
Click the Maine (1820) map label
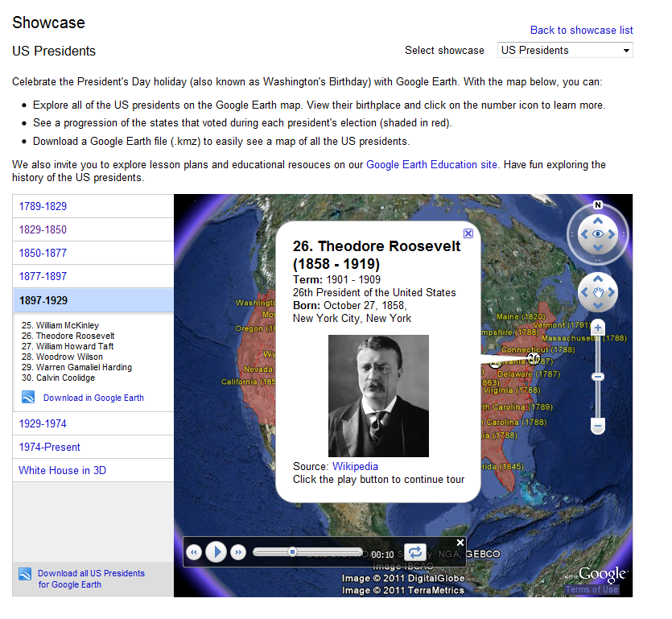point(521,317)
